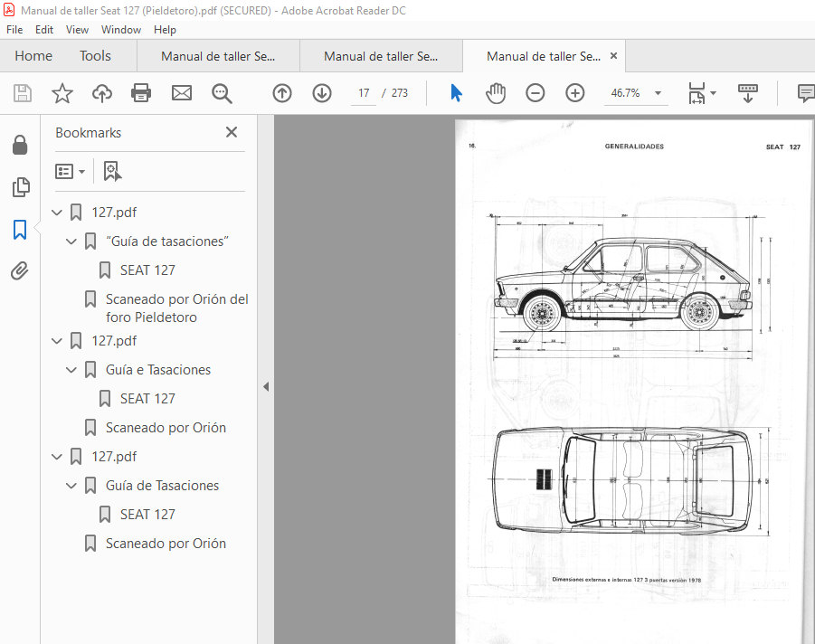Open SEAT 127 under "Guía de tasaciones"
Viewport: 815px width, 644px height.
(x=147, y=270)
